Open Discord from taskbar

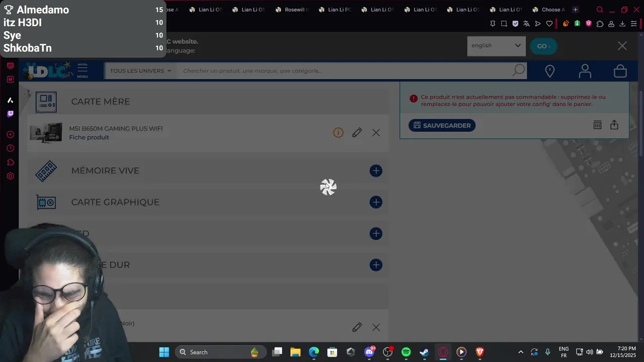point(369,352)
